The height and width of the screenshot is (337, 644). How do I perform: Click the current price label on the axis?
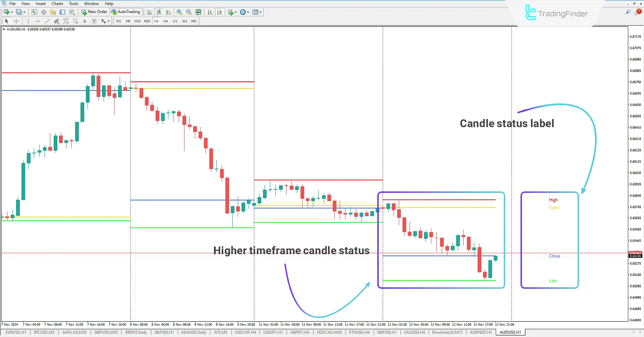coord(635,256)
